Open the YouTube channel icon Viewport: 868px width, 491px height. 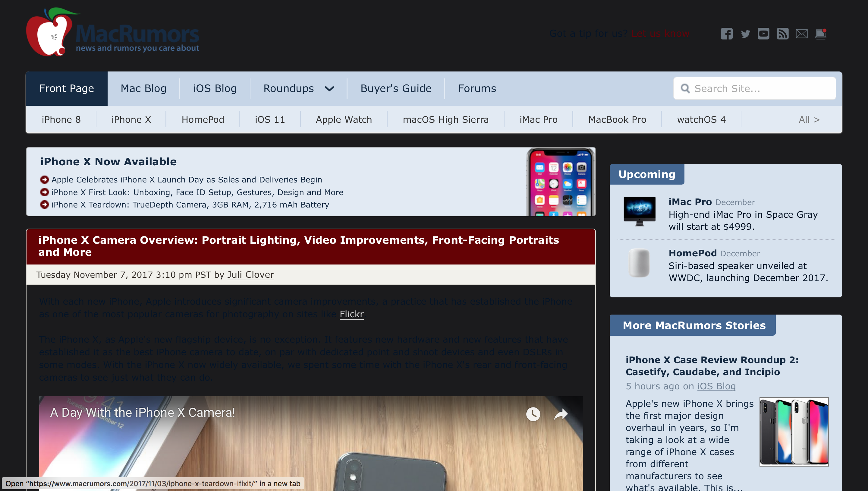coord(763,34)
